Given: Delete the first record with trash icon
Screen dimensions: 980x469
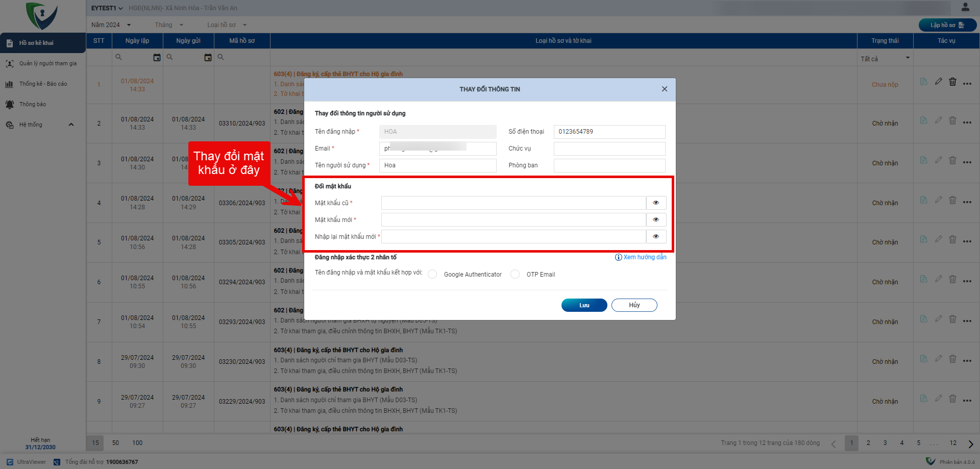Looking at the screenshot, I should [952, 82].
